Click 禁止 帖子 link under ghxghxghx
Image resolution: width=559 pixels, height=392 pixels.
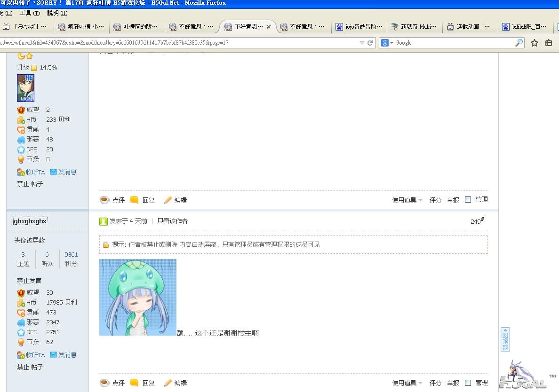point(30,367)
